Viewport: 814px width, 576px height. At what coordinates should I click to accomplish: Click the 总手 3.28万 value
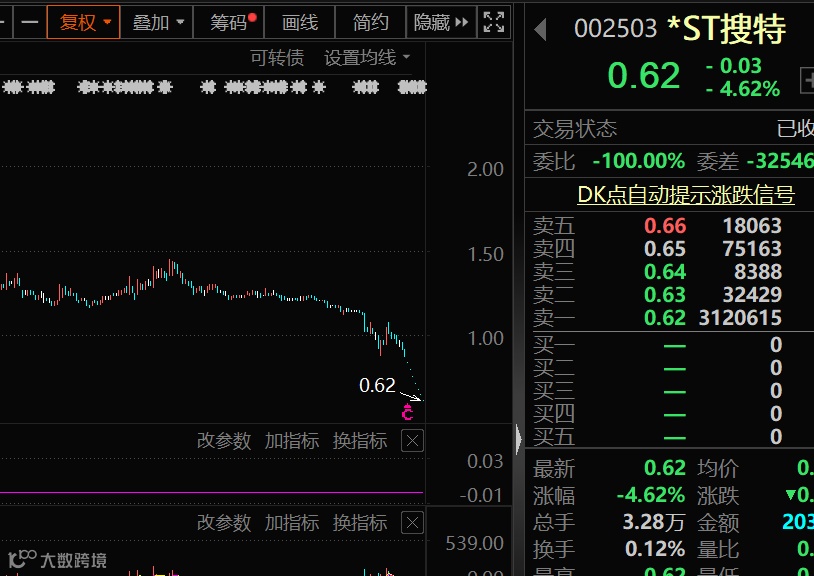654,522
